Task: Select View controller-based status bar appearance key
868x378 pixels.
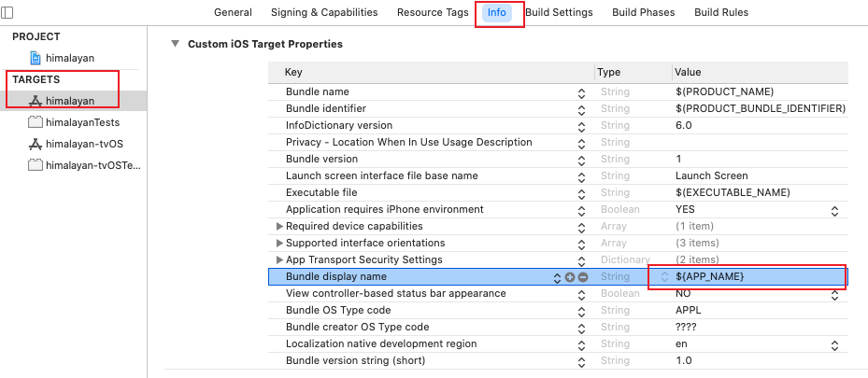Action: [x=396, y=293]
